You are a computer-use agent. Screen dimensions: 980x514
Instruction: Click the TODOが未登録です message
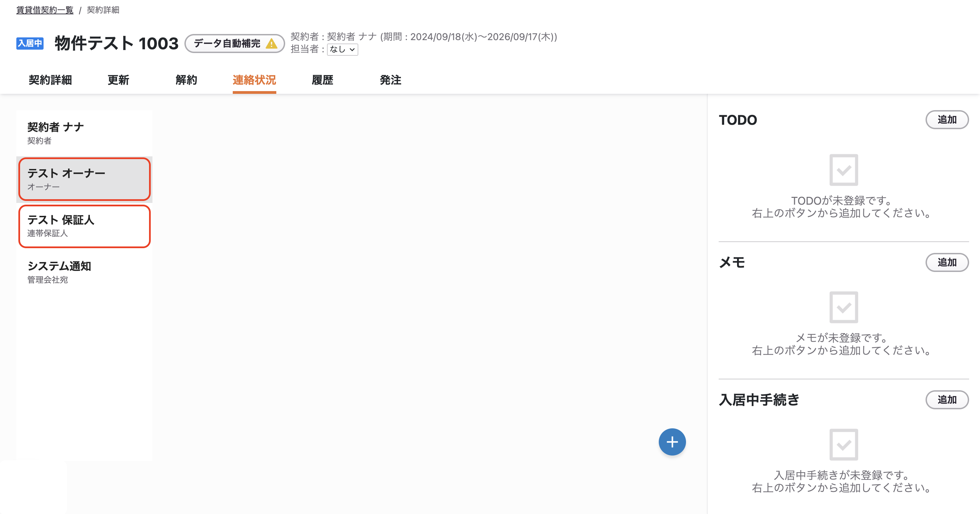click(842, 200)
